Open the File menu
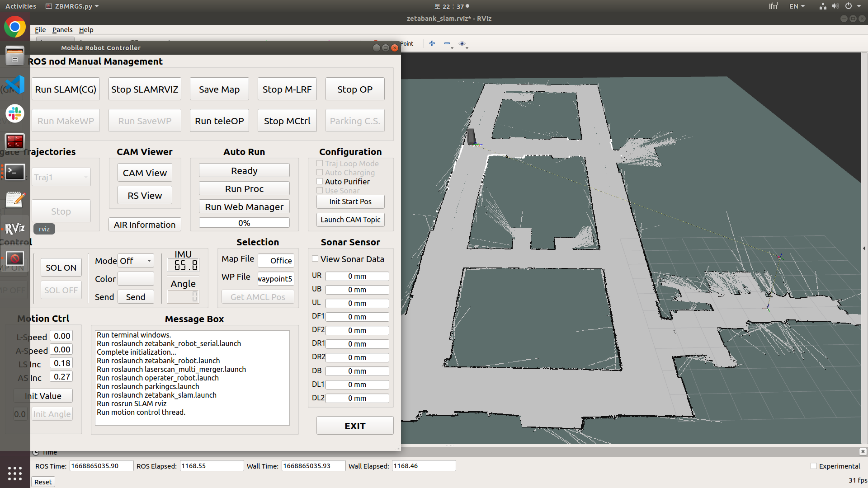This screenshot has height=488, width=868. 40,30
